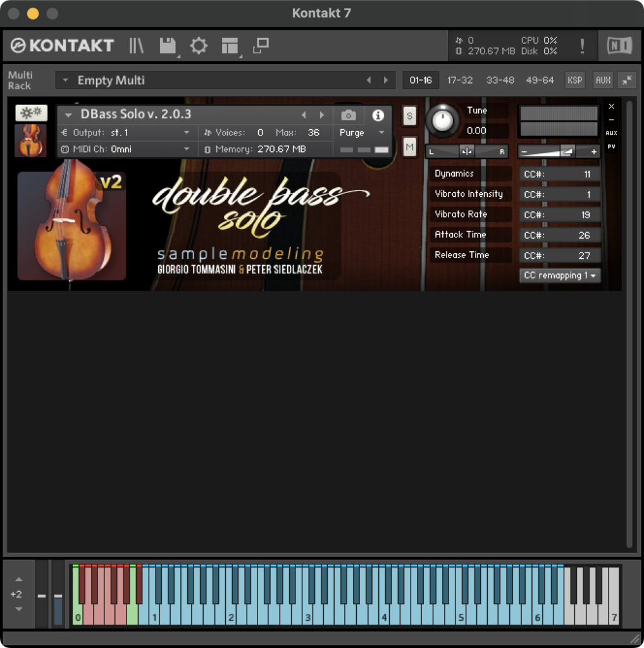The width and height of the screenshot is (644, 648).
Task: Click the Dynamics CC# 11 field
Action: coord(559,174)
